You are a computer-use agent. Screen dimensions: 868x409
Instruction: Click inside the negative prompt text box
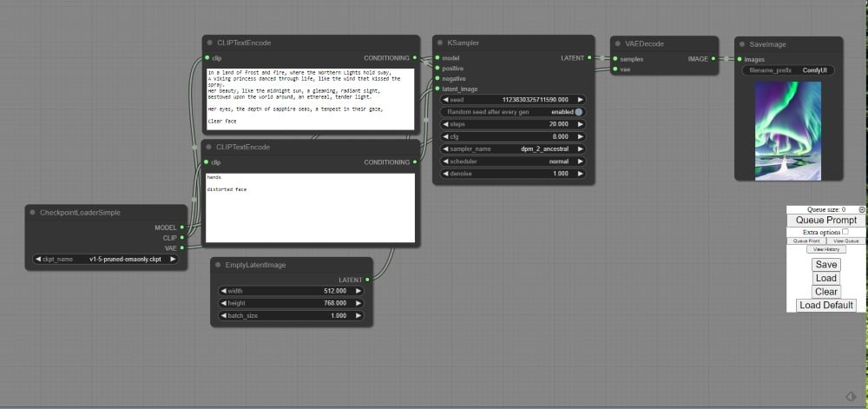pyautogui.click(x=310, y=208)
